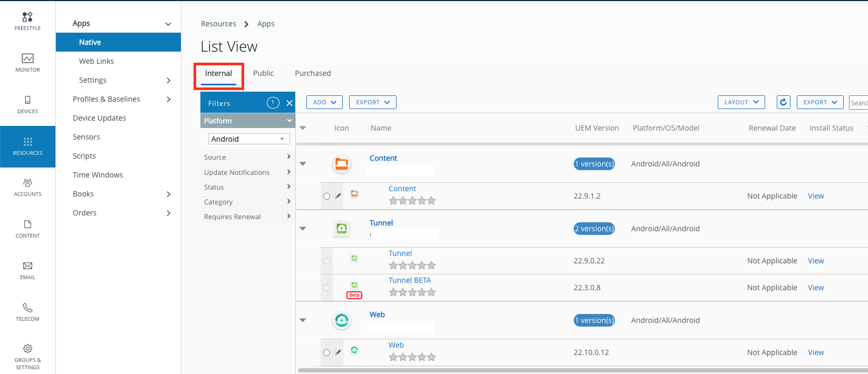Close the Filters panel
Screen dimensions: 868x374
click(x=289, y=103)
